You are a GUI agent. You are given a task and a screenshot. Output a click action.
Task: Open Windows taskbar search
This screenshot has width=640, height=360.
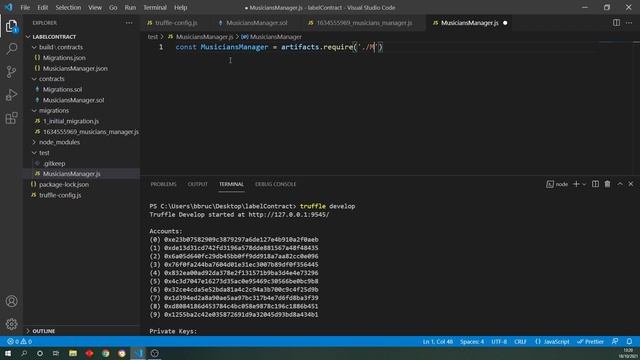pyautogui.click(x=24, y=353)
